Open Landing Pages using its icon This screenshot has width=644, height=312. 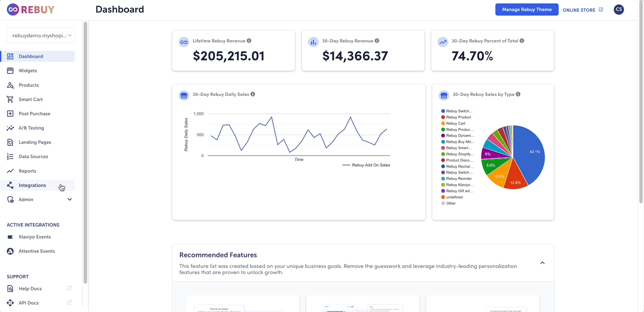(x=11, y=142)
